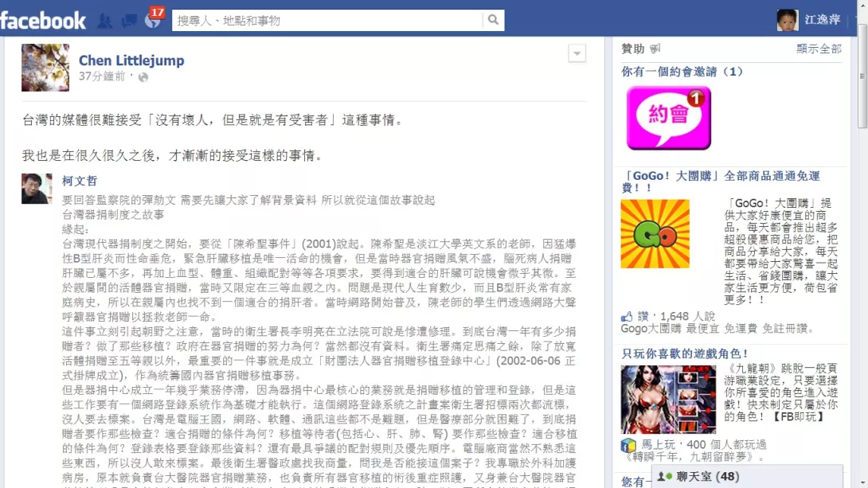868x488 pixels.
Task: Click the sponsored megaphone icon
Action: (x=655, y=49)
